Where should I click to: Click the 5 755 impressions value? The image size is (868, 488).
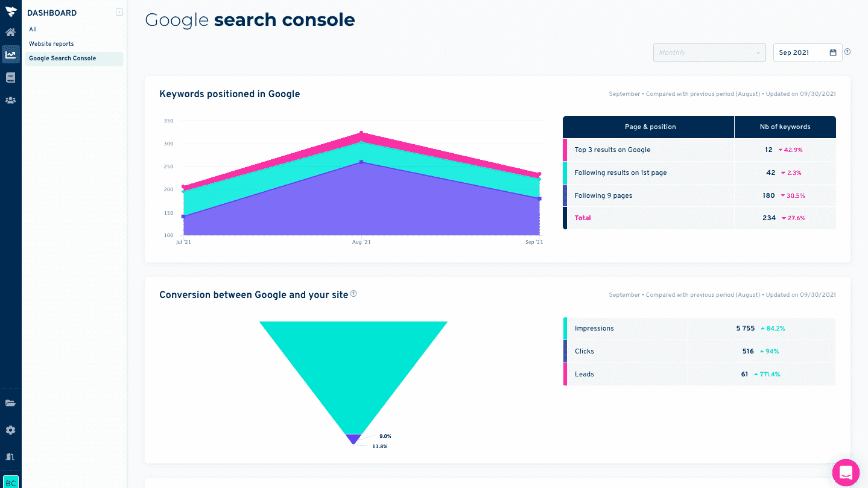[x=745, y=329]
